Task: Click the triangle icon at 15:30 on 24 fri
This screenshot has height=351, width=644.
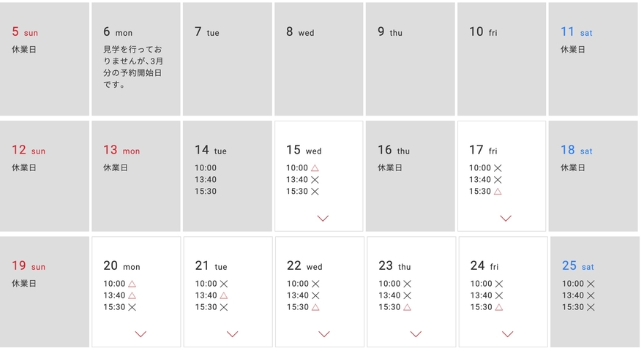Action: pyautogui.click(x=498, y=307)
